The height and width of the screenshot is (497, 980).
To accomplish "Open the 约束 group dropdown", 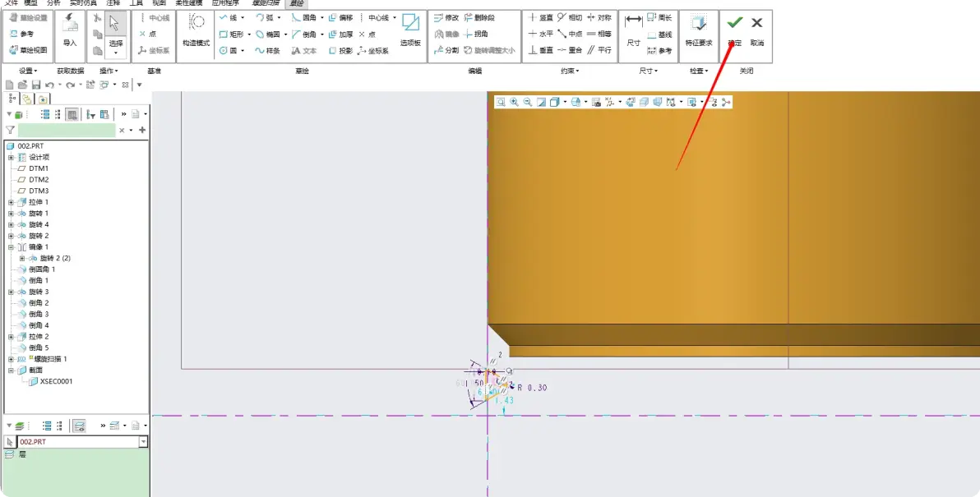I will click(x=570, y=71).
